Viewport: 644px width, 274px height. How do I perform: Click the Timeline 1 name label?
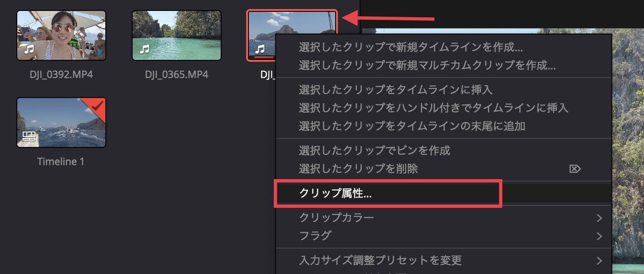click(61, 161)
